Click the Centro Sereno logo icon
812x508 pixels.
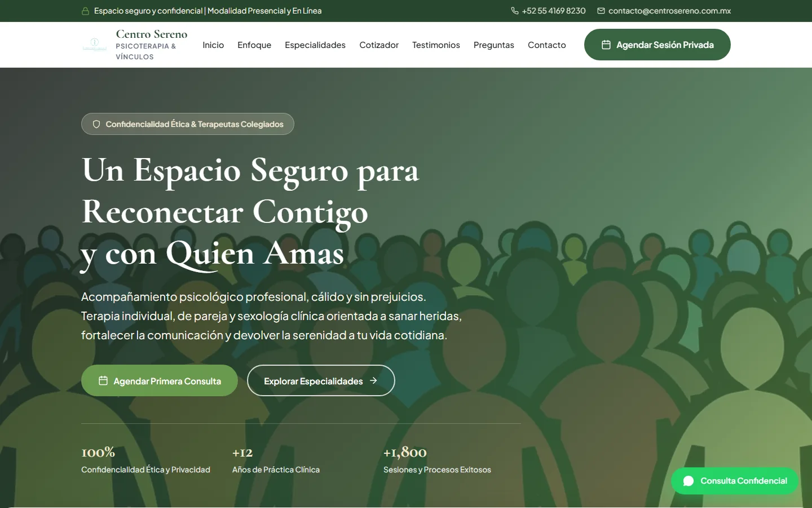(x=94, y=45)
